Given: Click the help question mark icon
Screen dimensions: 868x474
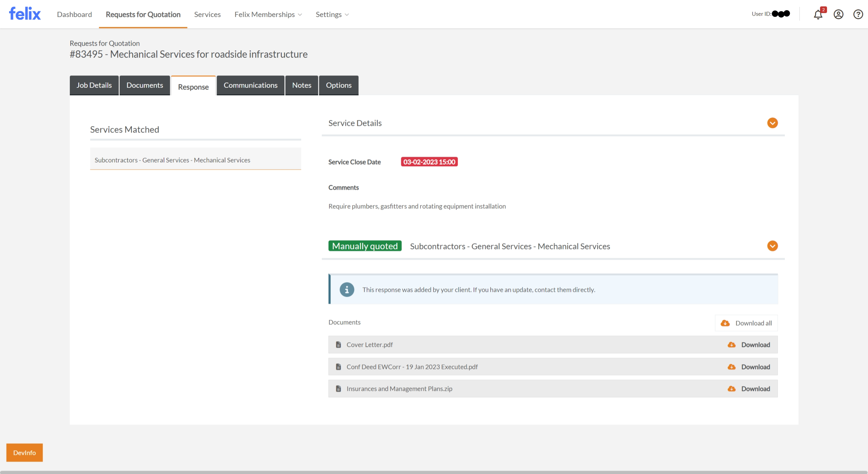Looking at the screenshot, I should pos(858,14).
